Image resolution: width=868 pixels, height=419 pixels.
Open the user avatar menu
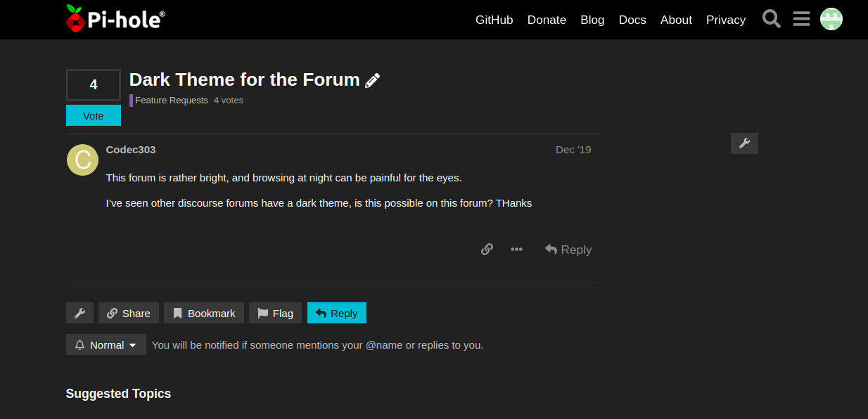coord(831,19)
